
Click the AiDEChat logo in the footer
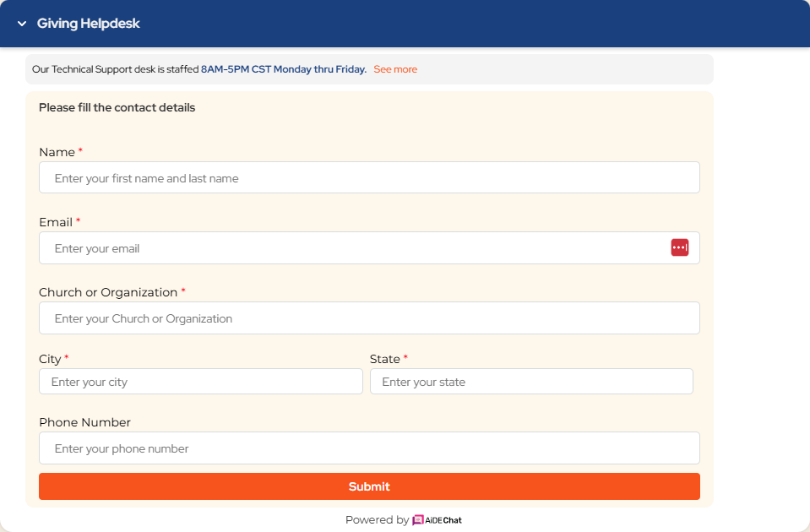click(441, 520)
